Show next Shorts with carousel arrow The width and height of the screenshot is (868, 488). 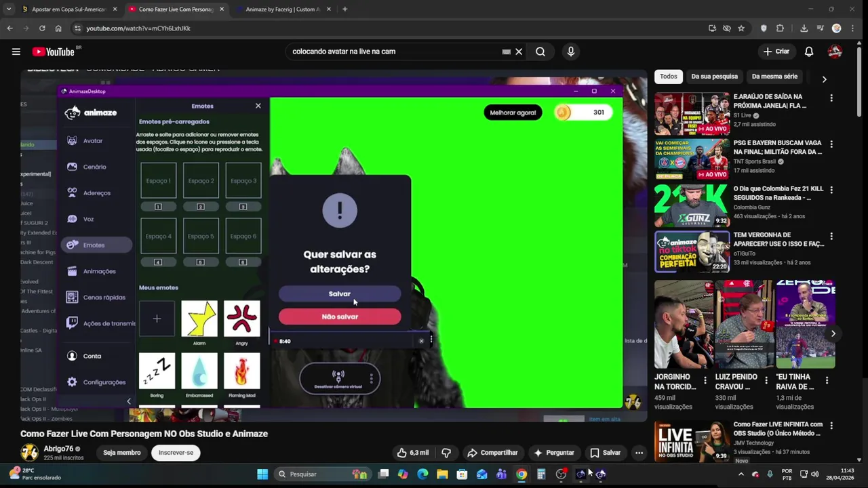click(x=833, y=333)
